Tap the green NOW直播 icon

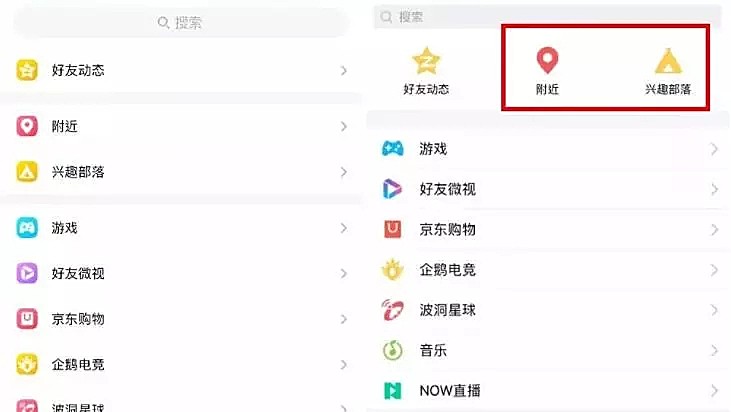393,391
